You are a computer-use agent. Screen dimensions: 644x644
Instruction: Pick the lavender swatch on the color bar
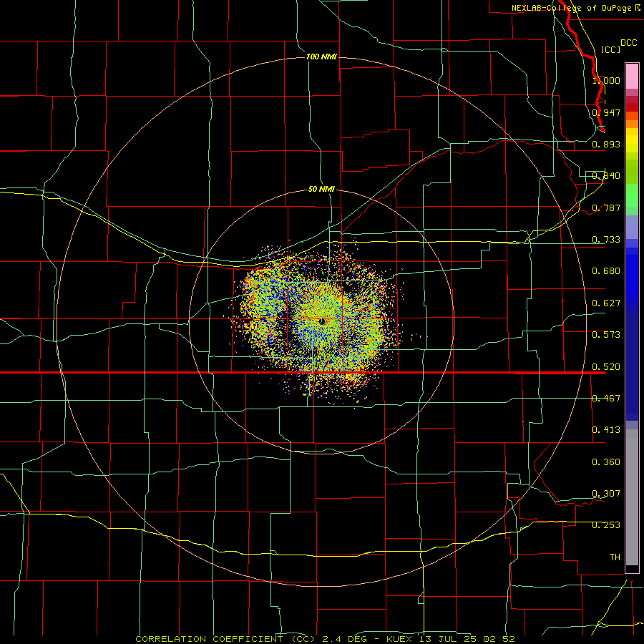(x=632, y=227)
